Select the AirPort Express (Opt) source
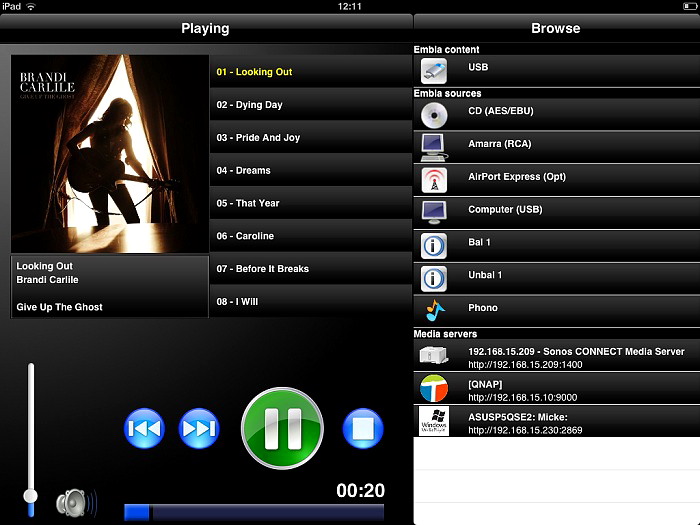This screenshot has height=525, width=700. click(557, 180)
